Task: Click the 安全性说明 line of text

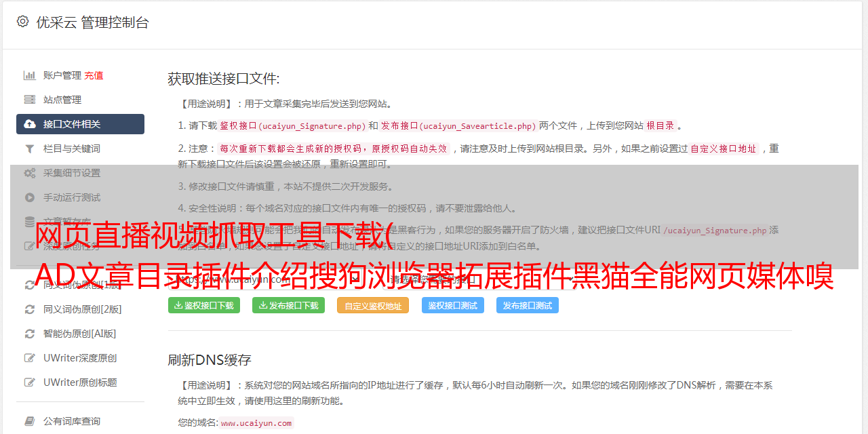Action: tap(347, 208)
